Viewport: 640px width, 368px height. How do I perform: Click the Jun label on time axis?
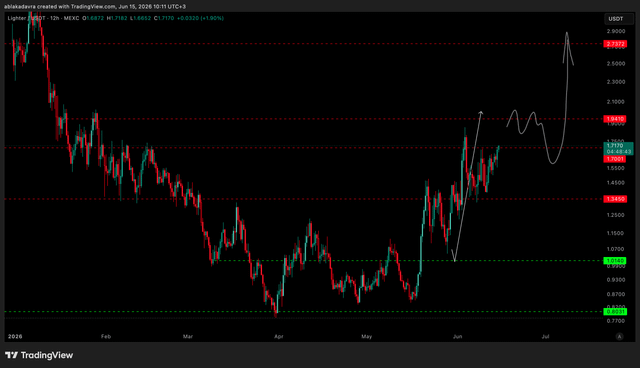pos(458,337)
